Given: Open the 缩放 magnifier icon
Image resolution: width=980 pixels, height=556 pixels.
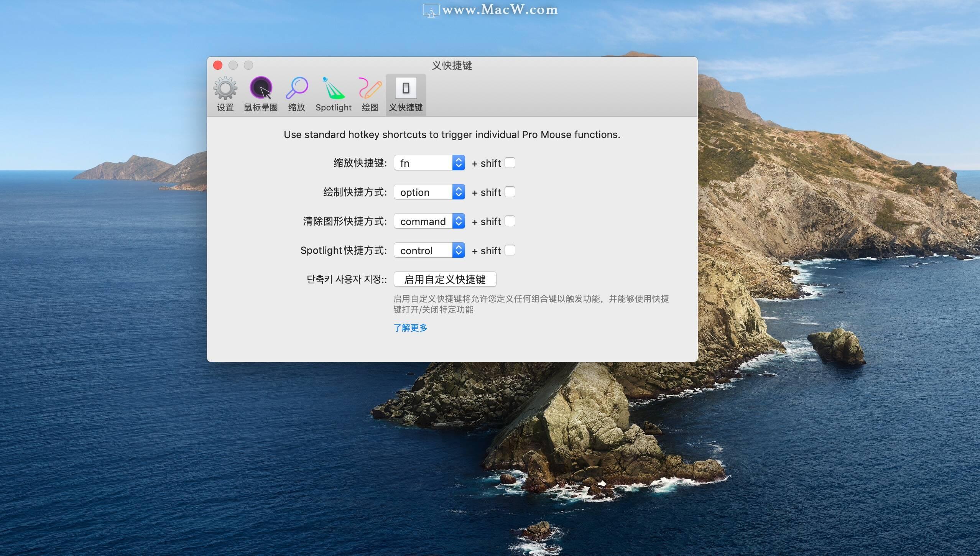Looking at the screenshot, I should pyautogui.click(x=296, y=88).
